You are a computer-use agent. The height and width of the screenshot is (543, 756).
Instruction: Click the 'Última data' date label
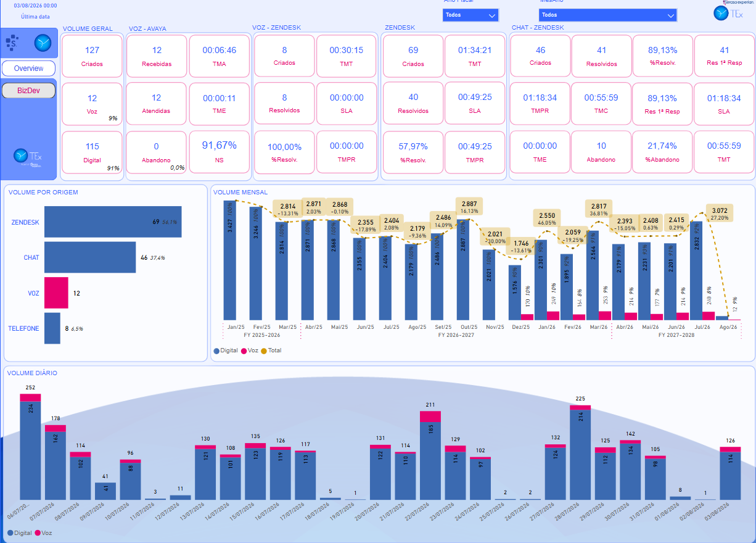click(35, 17)
